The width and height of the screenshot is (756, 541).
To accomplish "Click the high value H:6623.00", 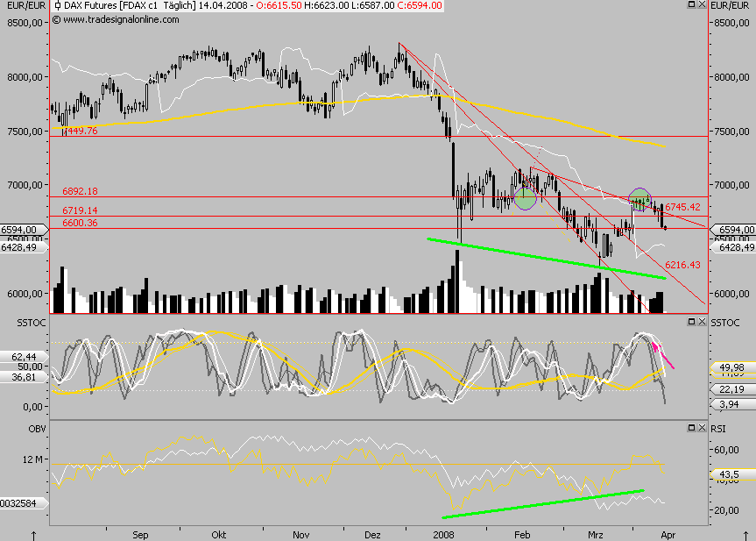I will pyautogui.click(x=327, y=6).
